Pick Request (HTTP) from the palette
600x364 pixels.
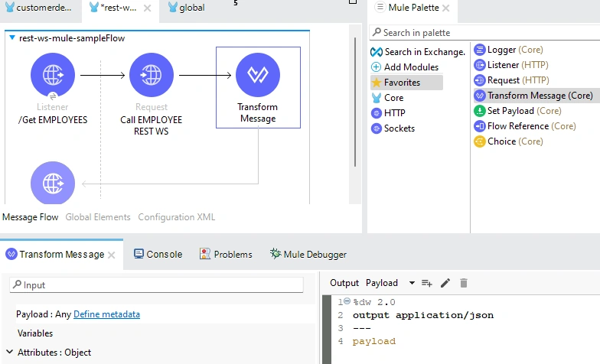coord(511,80)
